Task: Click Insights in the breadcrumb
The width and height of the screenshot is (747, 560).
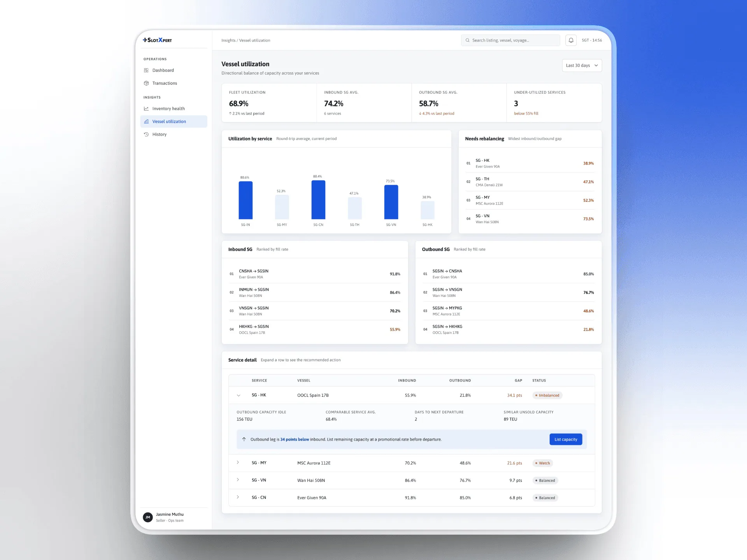Action: (x=228, y=40)
